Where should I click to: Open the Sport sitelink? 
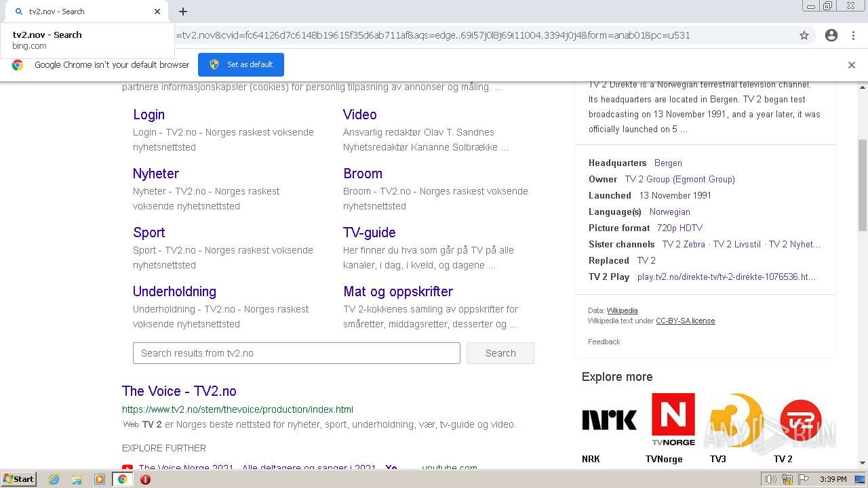[x=149, y=232]
